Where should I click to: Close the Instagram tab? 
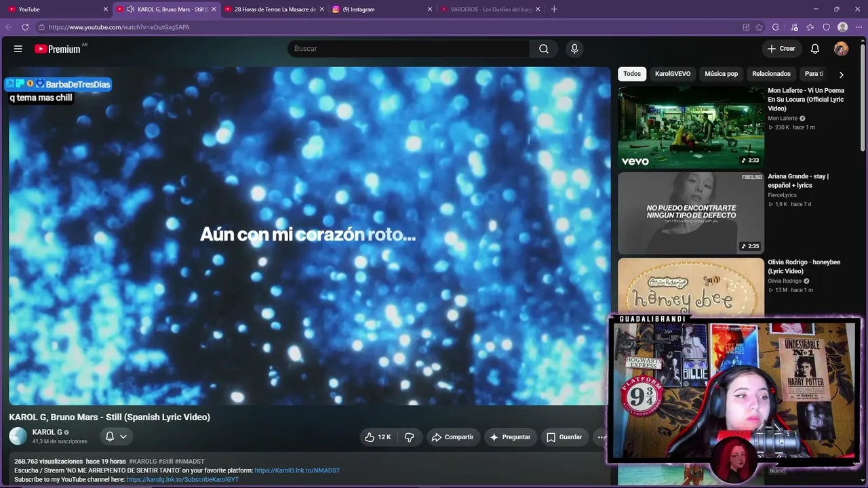pos(430,9)
